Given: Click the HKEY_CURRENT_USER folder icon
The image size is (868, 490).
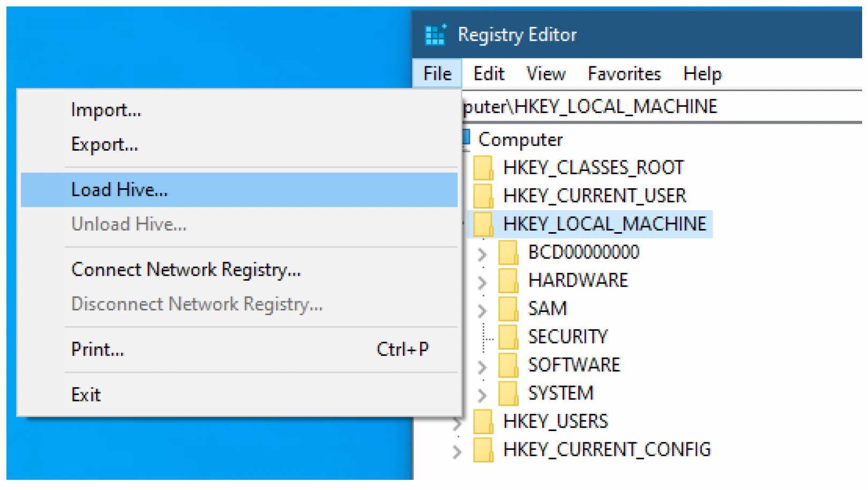Looking at the screenshot, I should 483,196.
